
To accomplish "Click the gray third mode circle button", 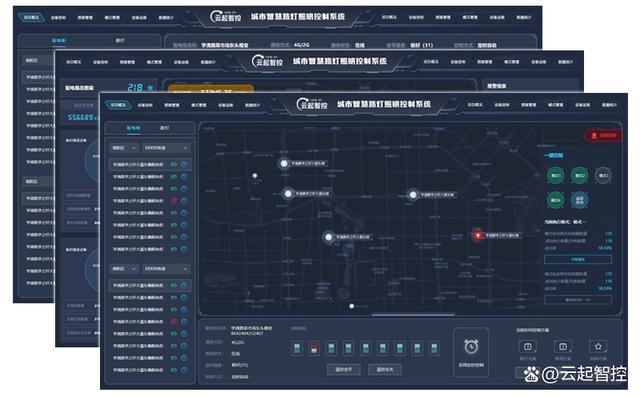I will [603, 175].
